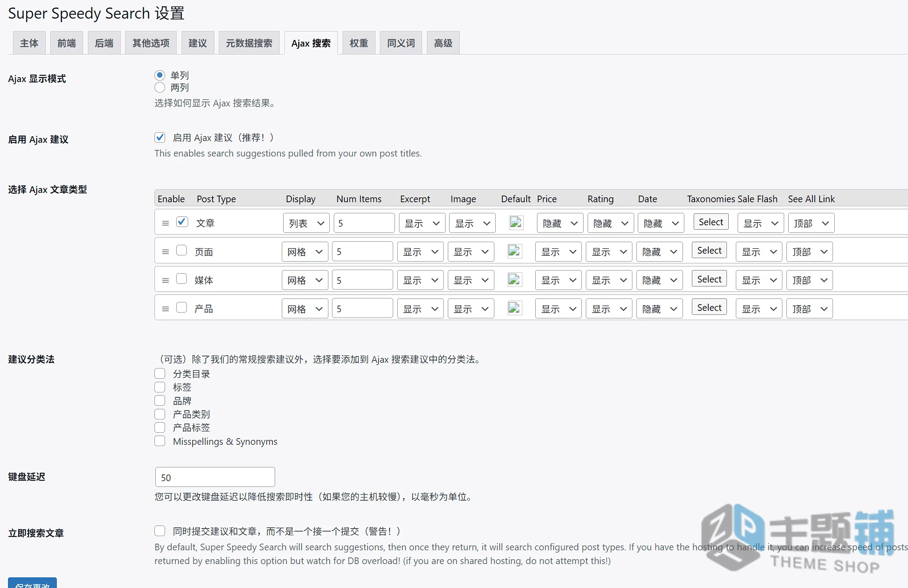Open the 元数据搜索 tab
The width and height of the screenshot is (908, 588).
(x=249, y=43)
